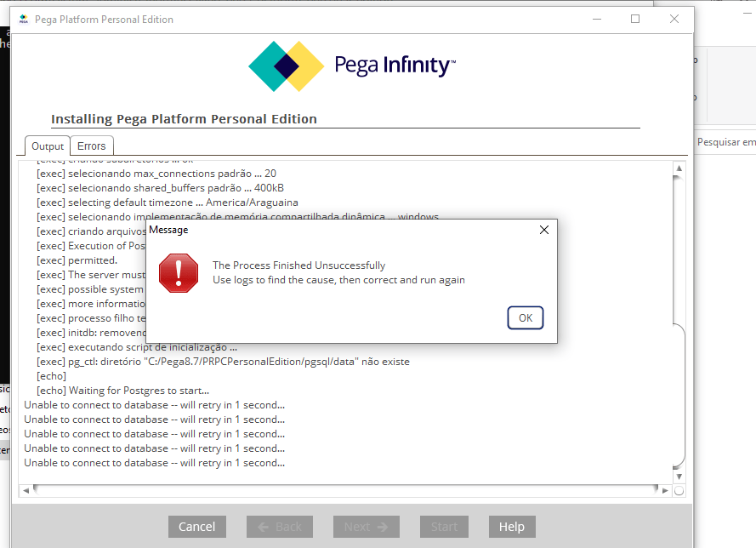756x548 pixels.
Task: Click the Pega Infinity logo
Action: pyautogui.click(x=352, y=66)
